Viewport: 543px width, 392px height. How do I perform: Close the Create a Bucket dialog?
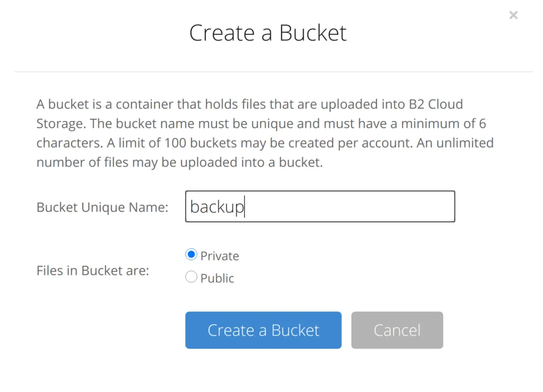513,15
